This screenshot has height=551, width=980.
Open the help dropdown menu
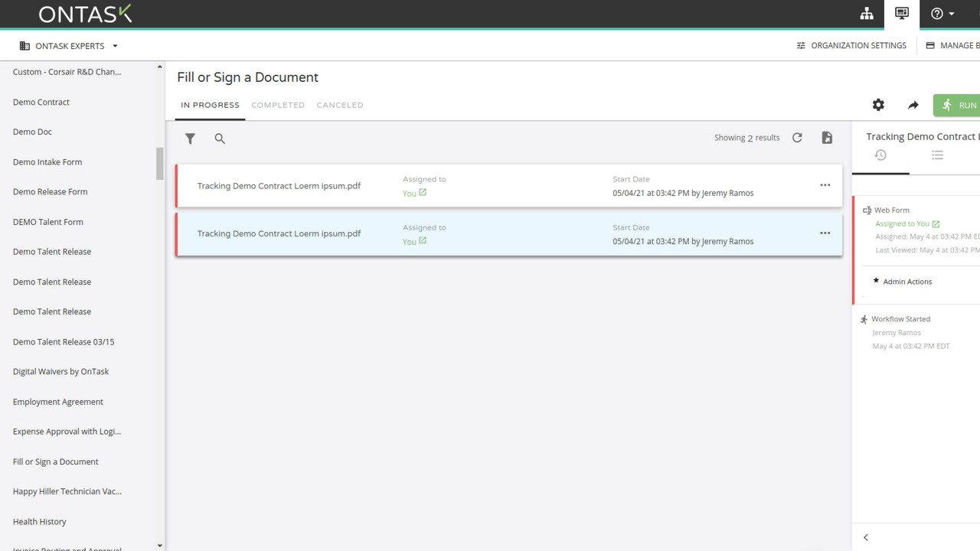click(942, 14)
